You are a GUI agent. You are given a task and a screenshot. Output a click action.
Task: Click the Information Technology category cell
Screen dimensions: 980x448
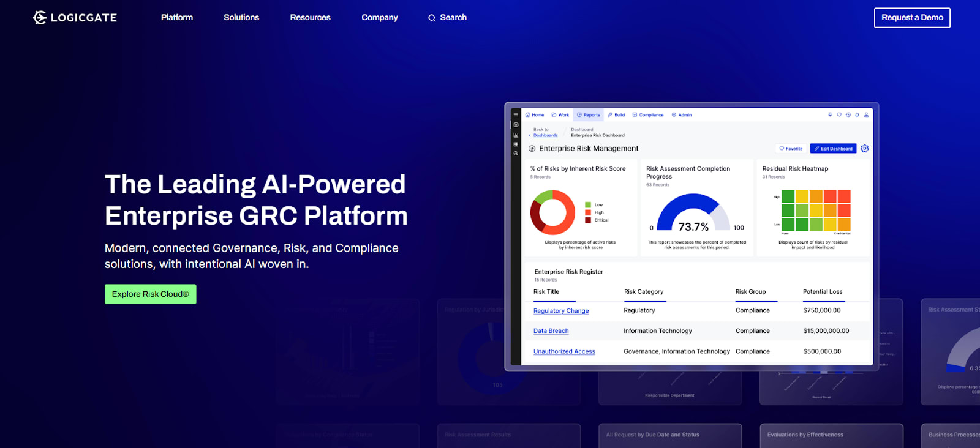pos(658,331)
